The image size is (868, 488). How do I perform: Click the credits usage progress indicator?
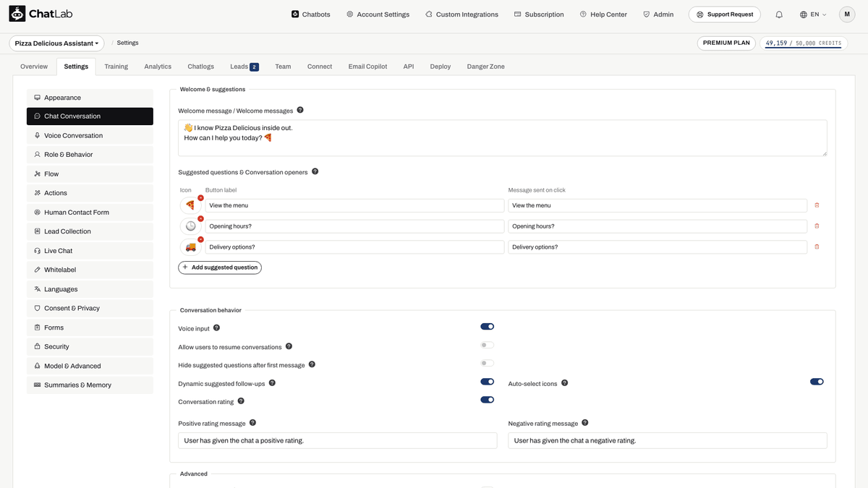[x=804, y=43]
